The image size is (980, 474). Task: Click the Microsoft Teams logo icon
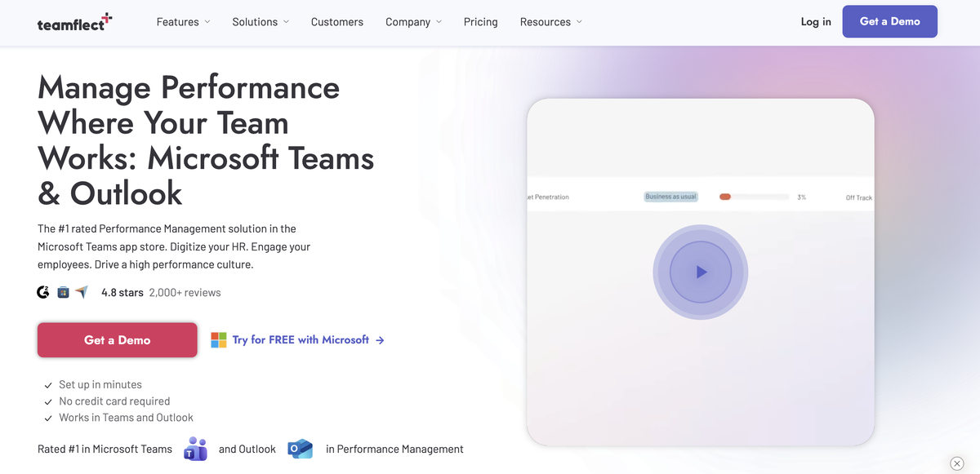point(195,449)
